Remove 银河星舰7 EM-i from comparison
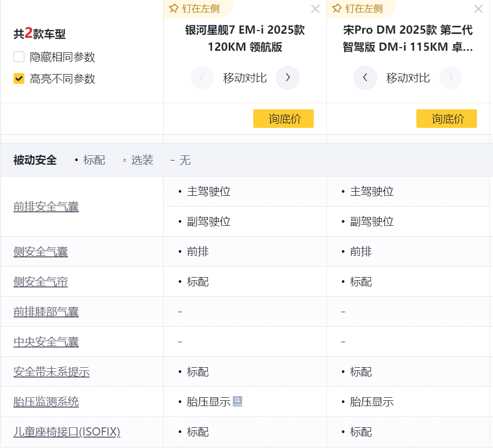The height and width of the screenshot is (448, 493). pyautogui.click(x=315, y=9)
